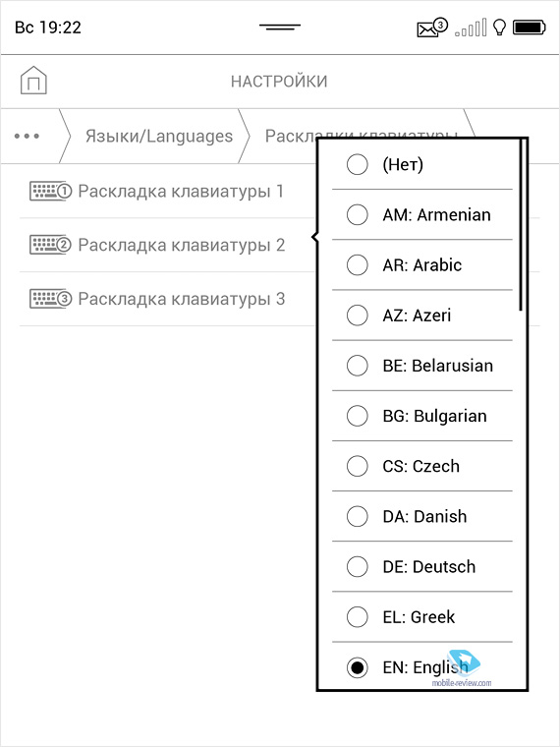Viewport: 560px width, 747px height.
Task: Click keyboard icon for layout 3
Action: point(50,299)
